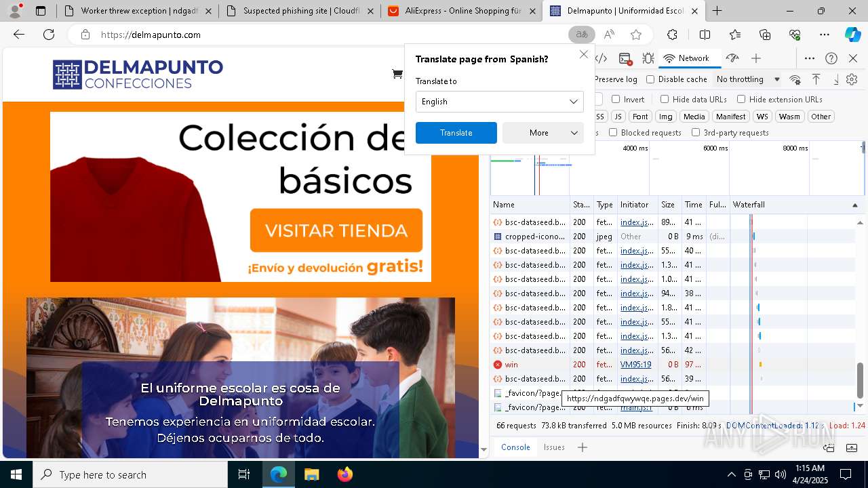The height and width of the screenshot is (488, 868).
Task: Switch to Suspected phishing site tab
Action: [299, 11]
